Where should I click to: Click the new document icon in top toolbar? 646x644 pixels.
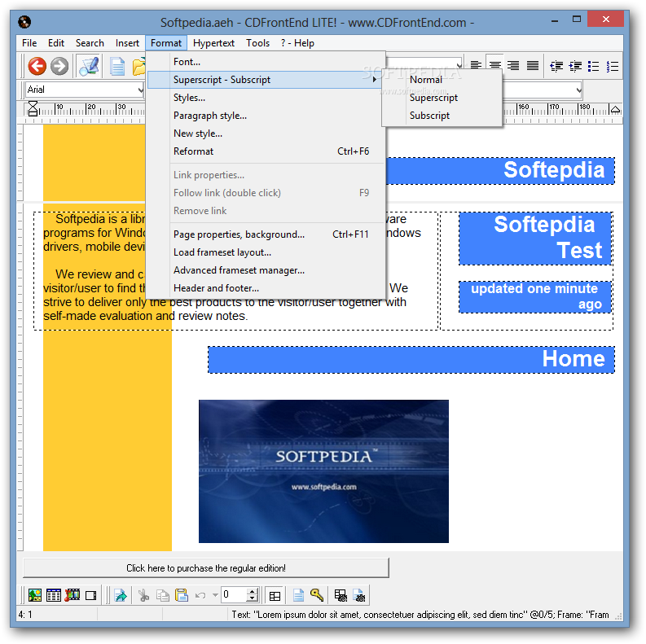pyautogui.click(x=117, y=66)
